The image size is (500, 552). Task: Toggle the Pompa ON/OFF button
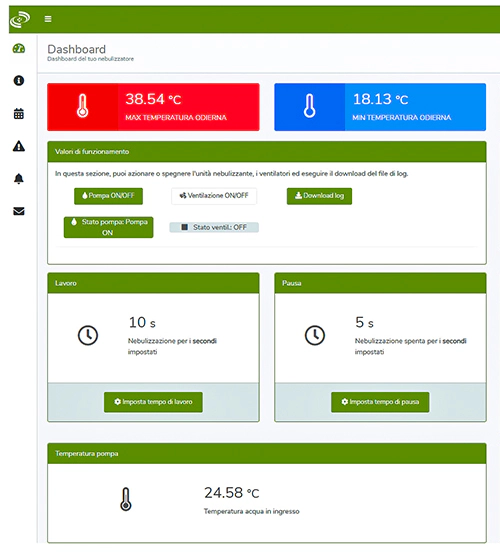point(108,196)
